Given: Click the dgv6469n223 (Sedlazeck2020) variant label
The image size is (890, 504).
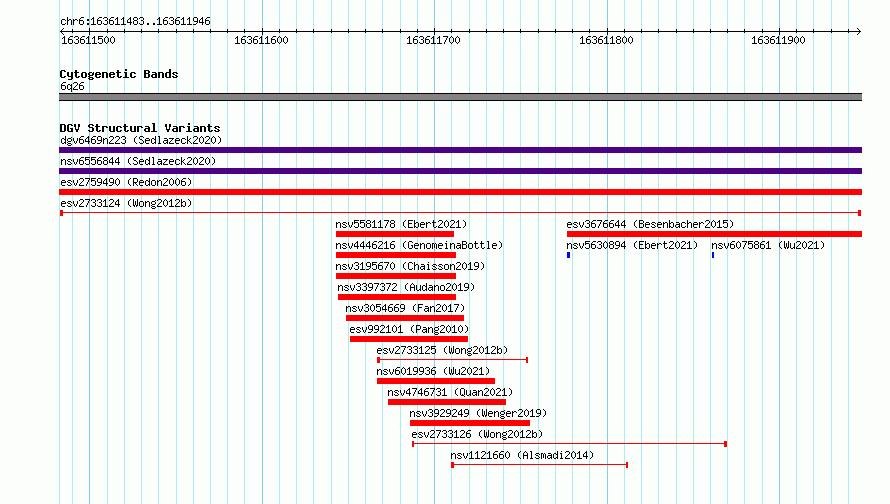Looking at the screenshot, I should click(x=141, y=140).
